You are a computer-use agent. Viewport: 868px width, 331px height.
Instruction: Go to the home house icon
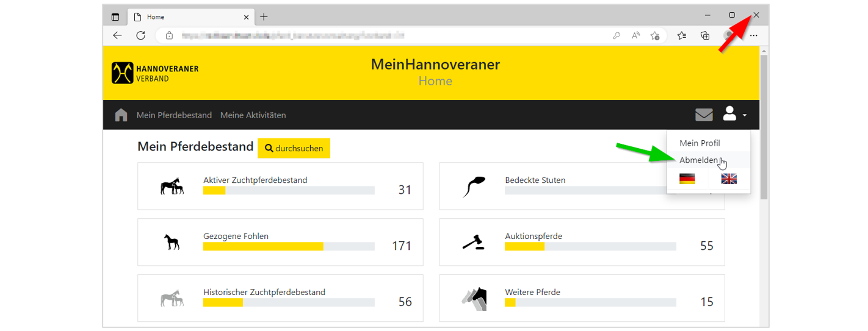click(x=121, y=115)
